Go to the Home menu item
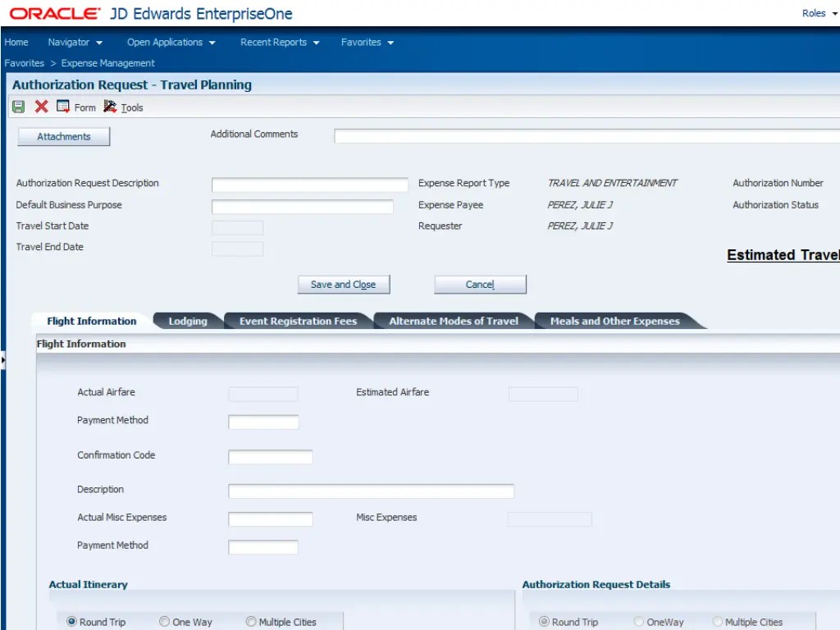This screenshot has height=630, width=840. pyautogui.click(x=16, y=43)
